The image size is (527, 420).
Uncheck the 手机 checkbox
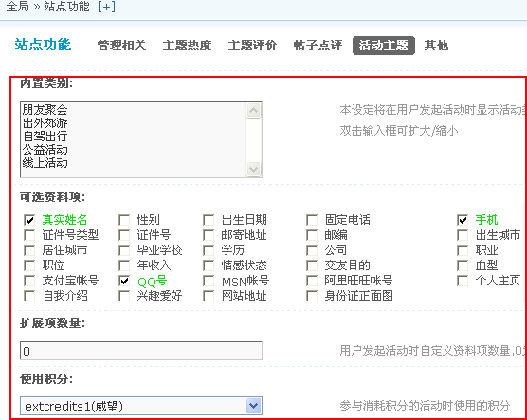pyautogui.click(x=463, y=220)
